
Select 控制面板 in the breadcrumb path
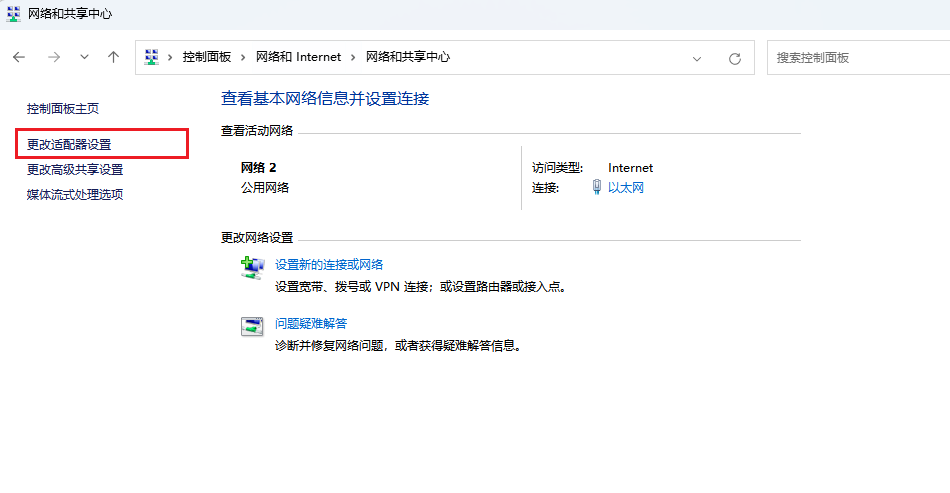click(207, 57)
